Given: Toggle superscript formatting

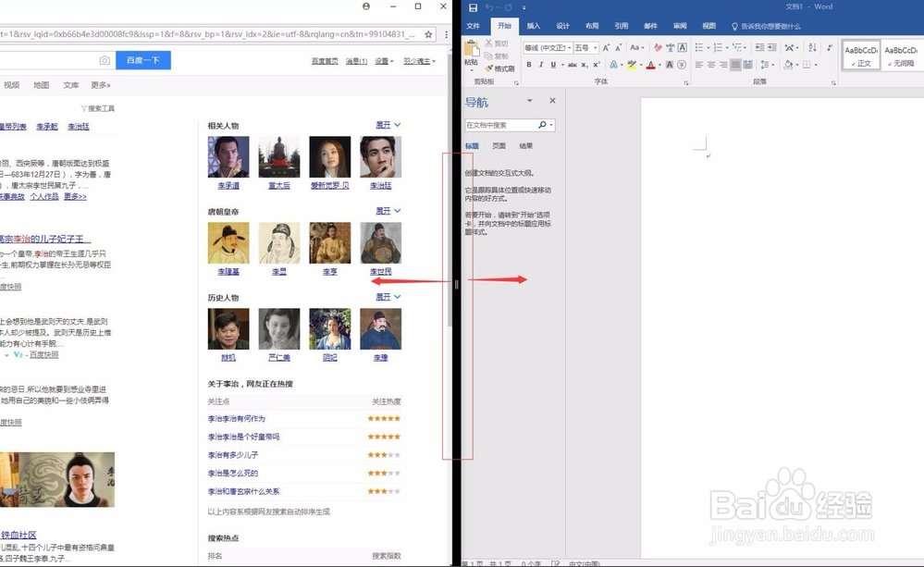Looking at the screenshot, I should pyautogui.click(x=596, y=65).
